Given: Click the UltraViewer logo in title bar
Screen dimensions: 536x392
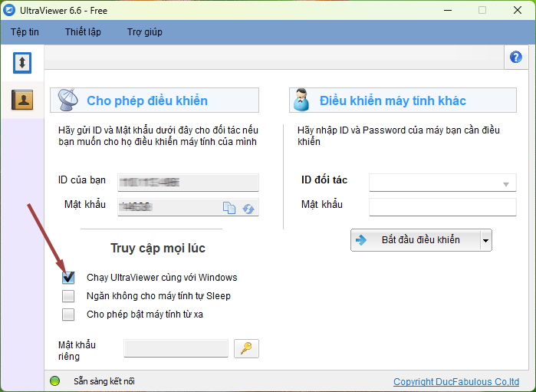Looking at the screenshot, I should (10, 10).
